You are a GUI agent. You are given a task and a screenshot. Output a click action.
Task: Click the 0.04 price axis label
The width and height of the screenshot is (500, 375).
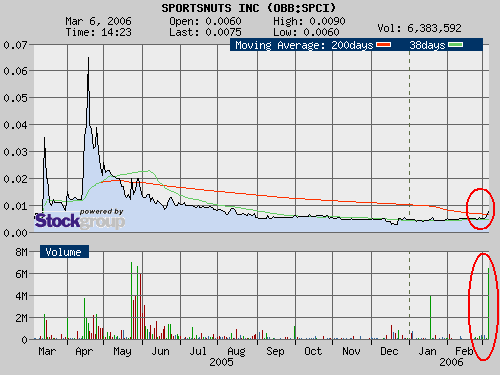tap(15, 125)
